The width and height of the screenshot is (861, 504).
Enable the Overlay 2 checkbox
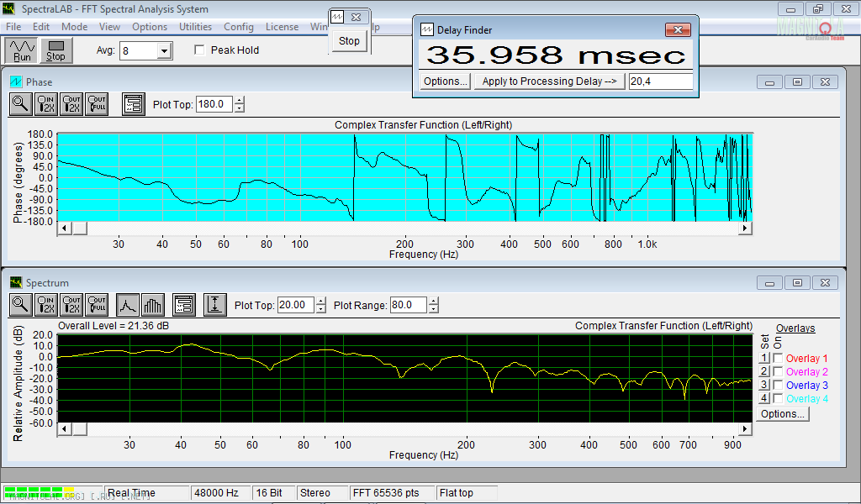[778, 372]
